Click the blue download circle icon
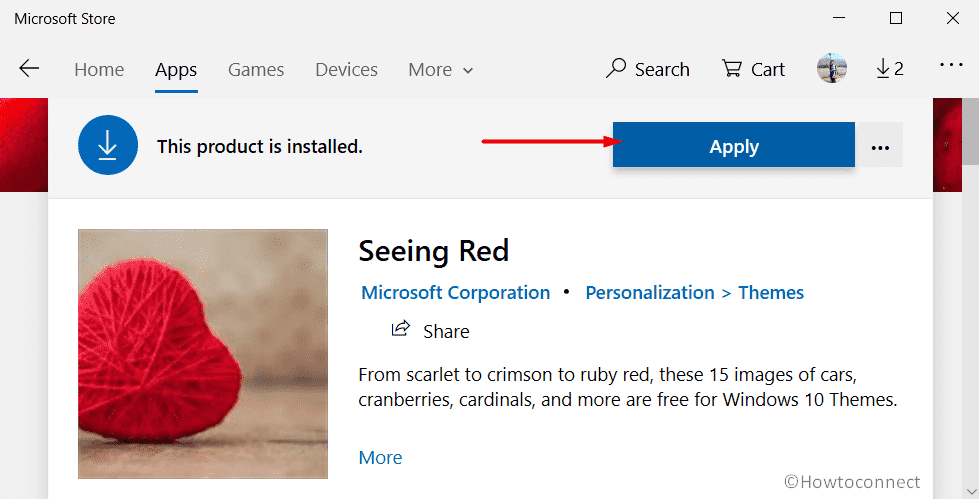 click(108, 146)
